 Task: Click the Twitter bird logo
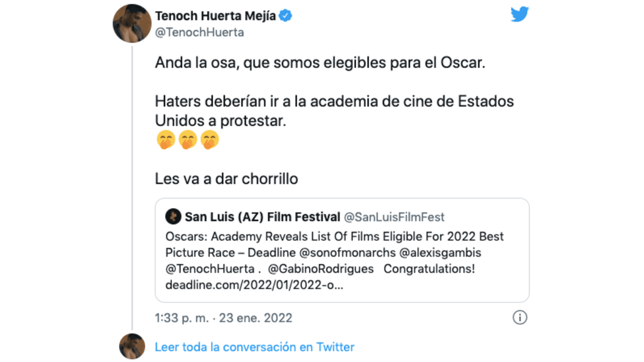click(x=520, y=15)
